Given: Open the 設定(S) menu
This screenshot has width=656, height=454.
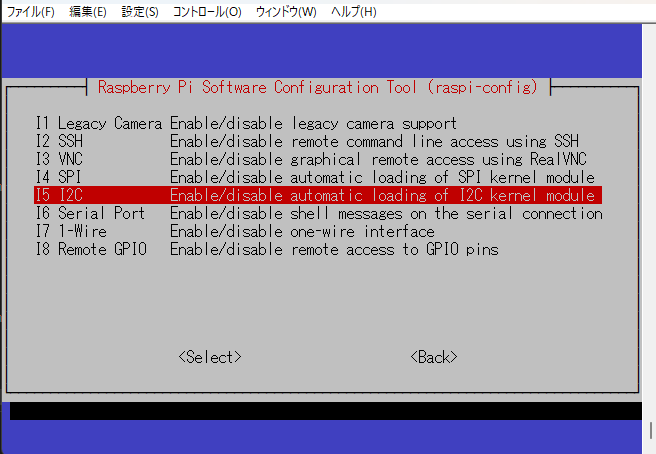Looking at the screenshot, I should tap(140, 12).
